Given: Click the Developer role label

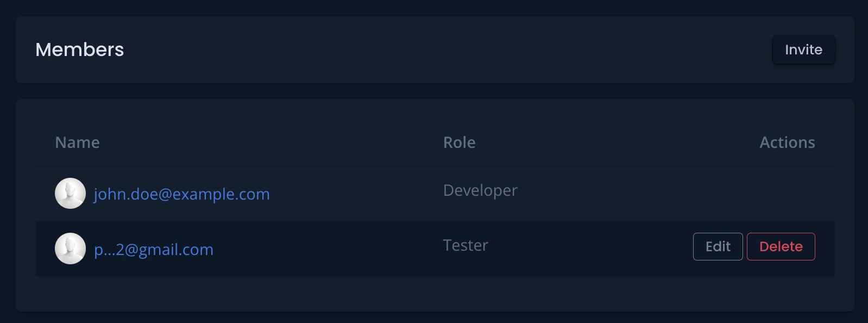Looking at the screenshot, I should tap(480, 190).
